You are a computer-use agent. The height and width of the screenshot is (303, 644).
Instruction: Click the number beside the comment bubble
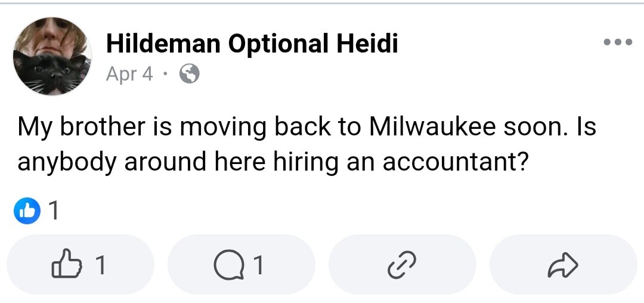pyautogui.click(x=258, y=265)
